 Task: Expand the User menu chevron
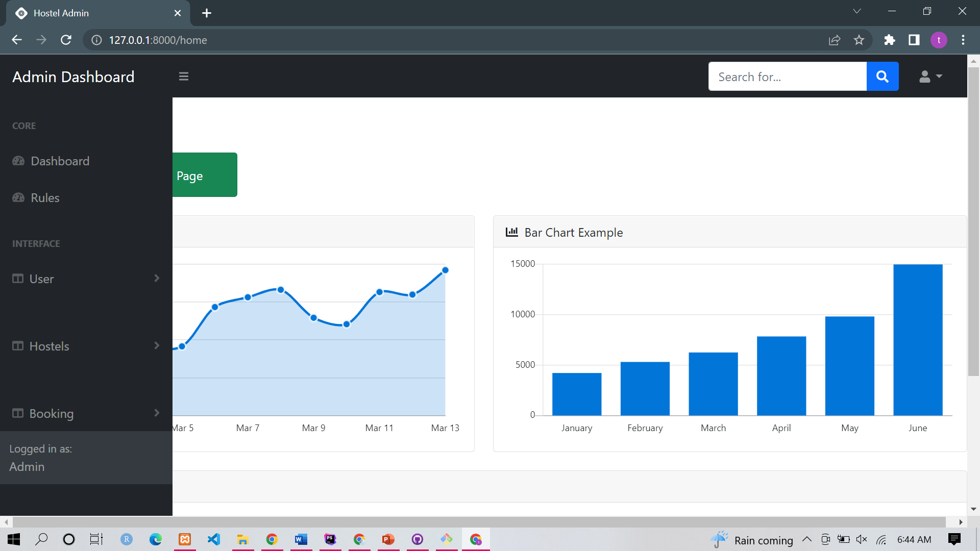coord(157,278)
